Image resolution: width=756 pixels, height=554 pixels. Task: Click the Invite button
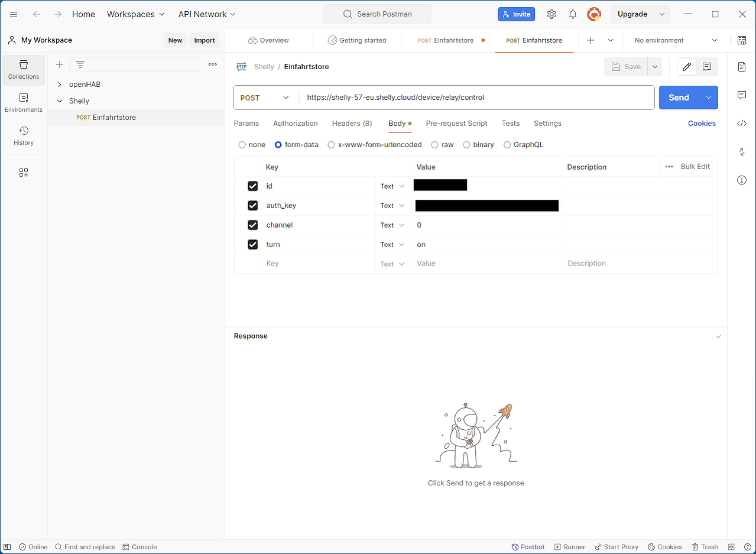pyautogui.click(x=516, y=14)
